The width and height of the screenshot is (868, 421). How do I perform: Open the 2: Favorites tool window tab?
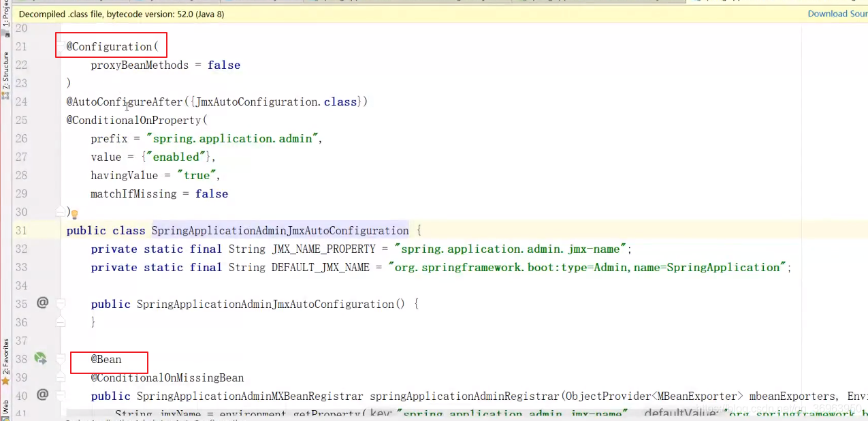click(5, 361)
